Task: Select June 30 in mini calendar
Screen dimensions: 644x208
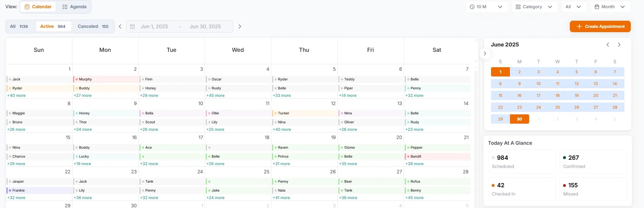Action: [520, 119]
